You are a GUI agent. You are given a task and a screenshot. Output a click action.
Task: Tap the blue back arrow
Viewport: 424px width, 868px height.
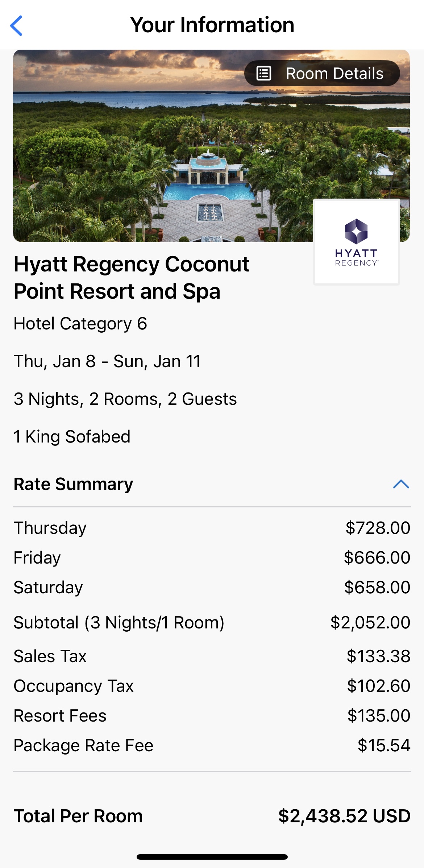17,25
